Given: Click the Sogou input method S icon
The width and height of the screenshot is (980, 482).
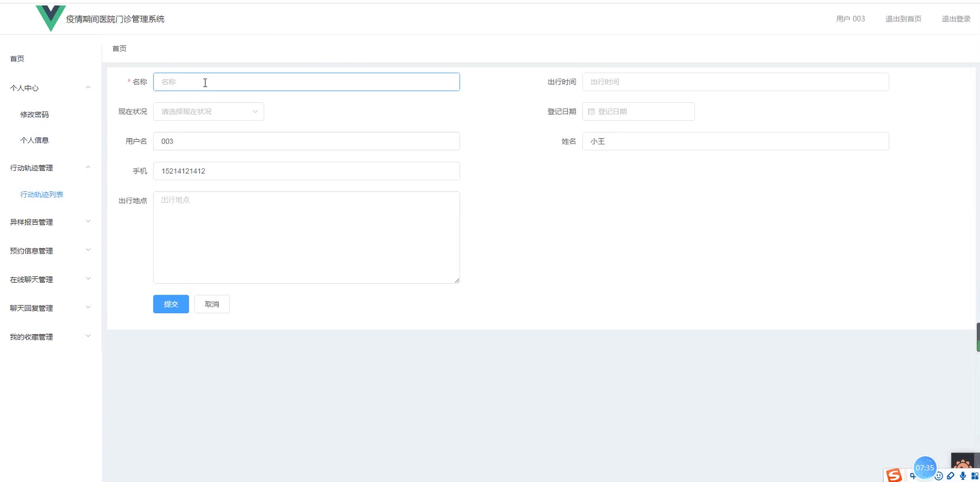Looking at the screenshot, I should (x=894, y=475).
